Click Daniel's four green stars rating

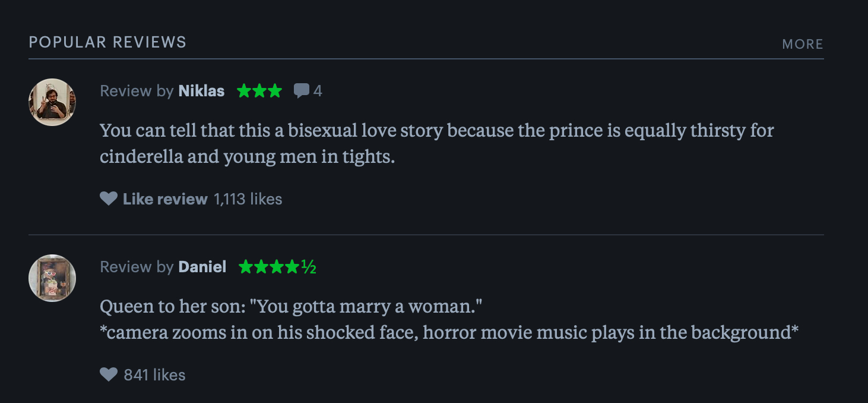pyautogui.click(x=269, y=267)
